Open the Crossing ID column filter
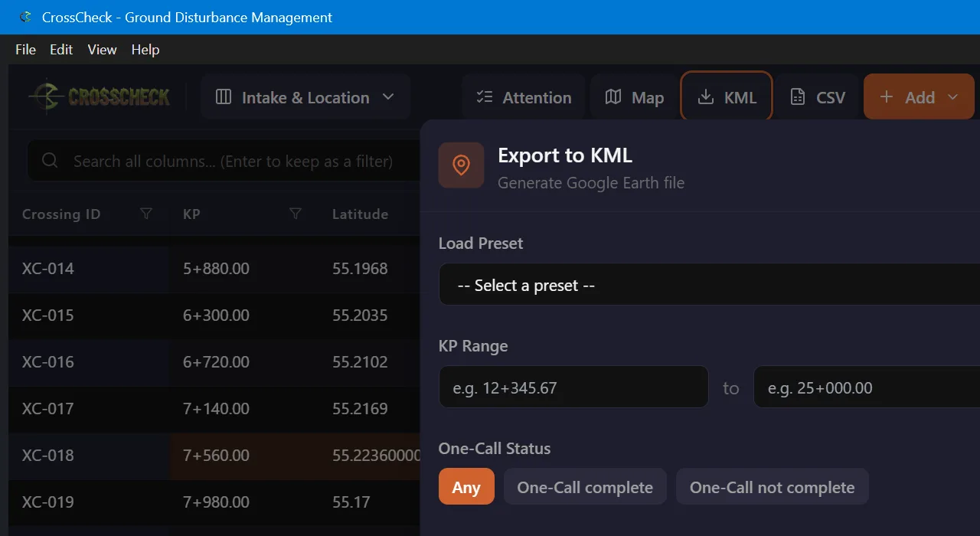This screenshot has width=980, height=536. (146, 214)
